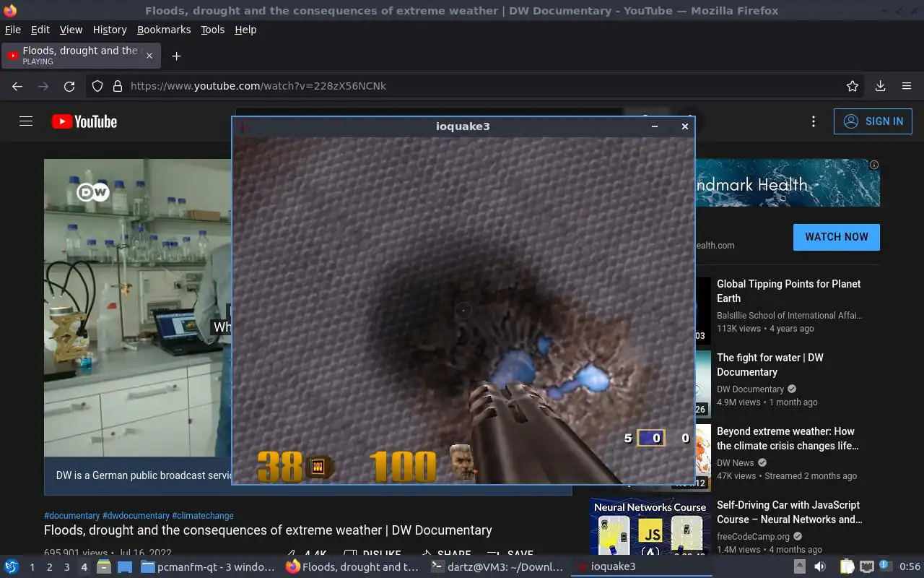Click the DW logo watermark in video
The image size is (924, 578).
tap(93, 192)
